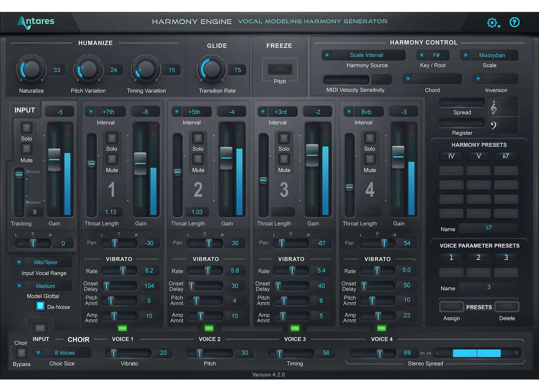The width and height of the screenshot is (539, 392).
Task: Click the Spread slider
Action: point(462,103)
